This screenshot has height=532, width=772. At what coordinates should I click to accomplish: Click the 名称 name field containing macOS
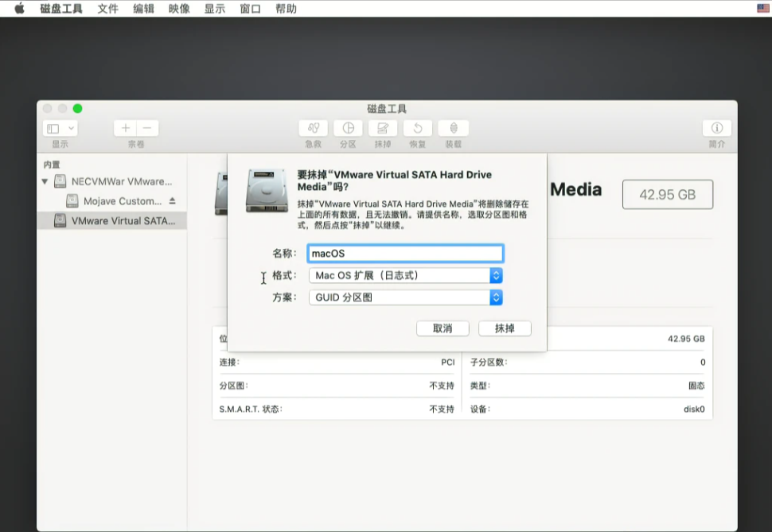coord(405,254)
